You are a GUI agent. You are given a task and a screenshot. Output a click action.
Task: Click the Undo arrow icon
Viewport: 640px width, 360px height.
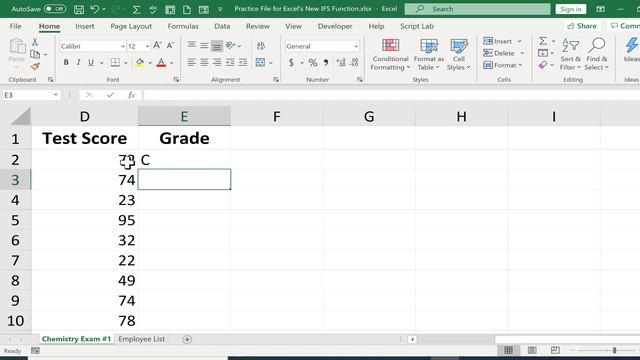pos(95,9)
